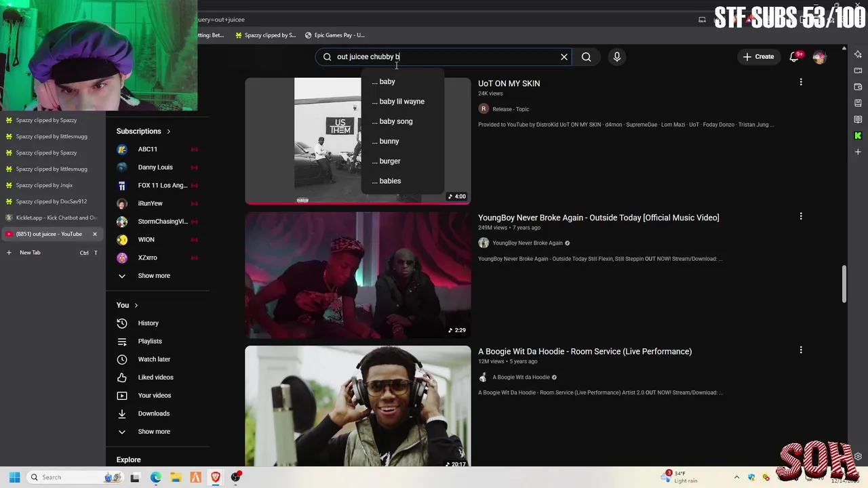Screen dimensions: 868x488
Task: Open the account avatar menu
Action: point(819,57)
